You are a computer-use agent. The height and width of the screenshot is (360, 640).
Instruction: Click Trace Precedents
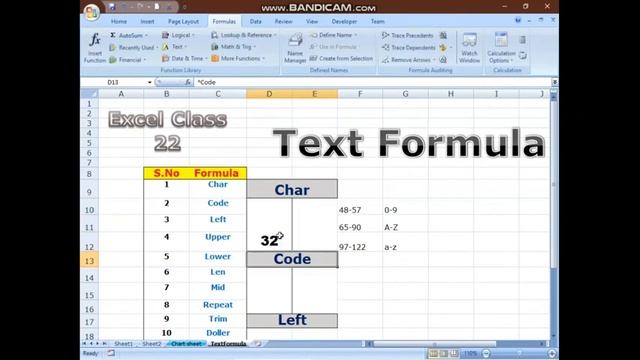(408, 36)
